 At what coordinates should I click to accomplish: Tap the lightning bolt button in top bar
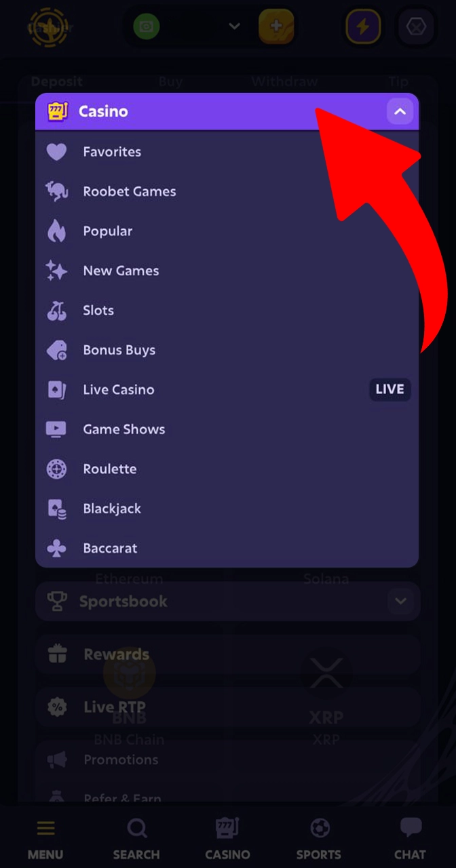click(x=363, y=26)
